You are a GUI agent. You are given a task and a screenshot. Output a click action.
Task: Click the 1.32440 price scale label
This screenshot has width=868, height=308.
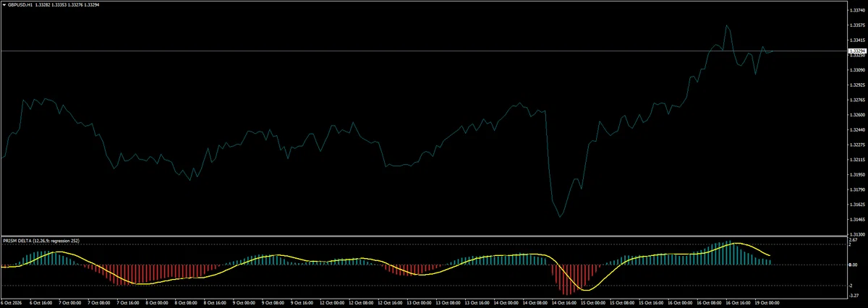tap(856, 129)
